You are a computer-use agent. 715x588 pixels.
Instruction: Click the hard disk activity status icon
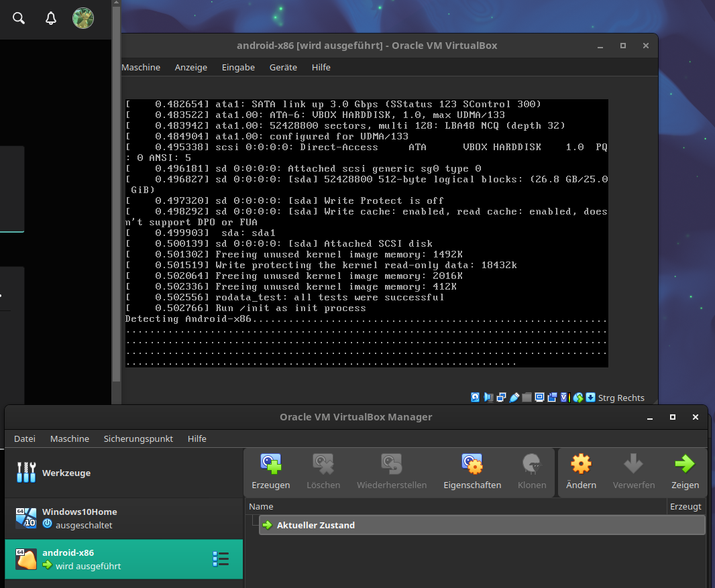pyautogui.click(x=475, y=398)
